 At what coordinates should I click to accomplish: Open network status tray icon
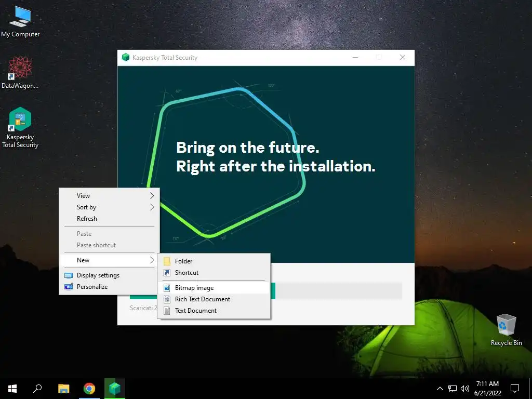point(453,389)
